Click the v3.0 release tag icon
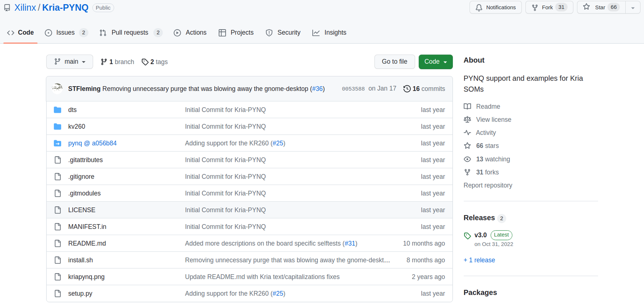The width and height of the screenshot is (644, 304). 467,236
